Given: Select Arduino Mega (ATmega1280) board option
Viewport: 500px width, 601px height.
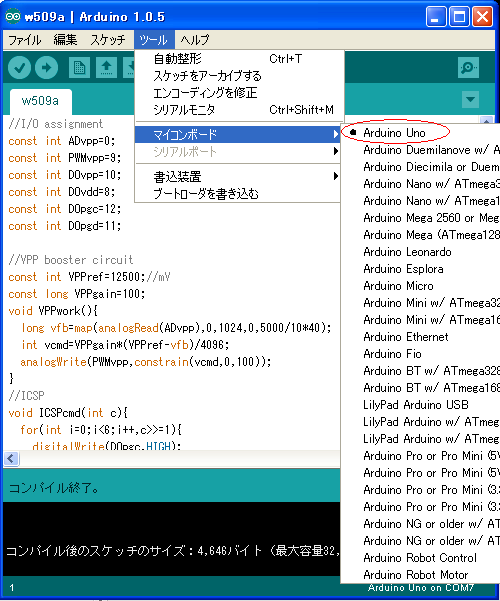Looking at the screenshot, I should tap(421, 235).
